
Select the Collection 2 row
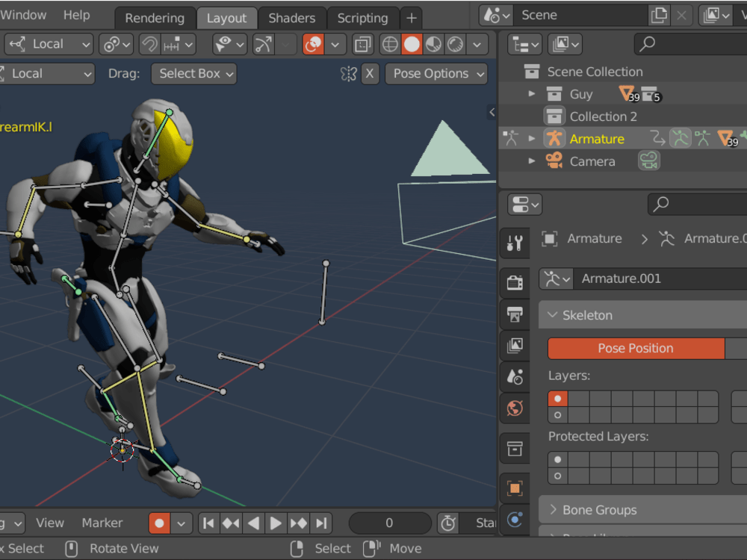coord(623,116)
